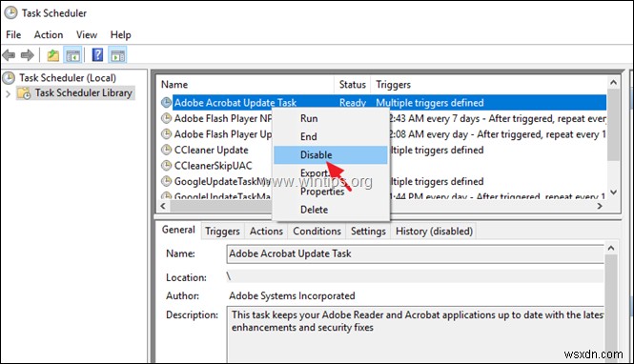Select Task Scheduler Library in the tree
Screen dimensions: 634x364
pyautogui.click(x=83, y=93)
